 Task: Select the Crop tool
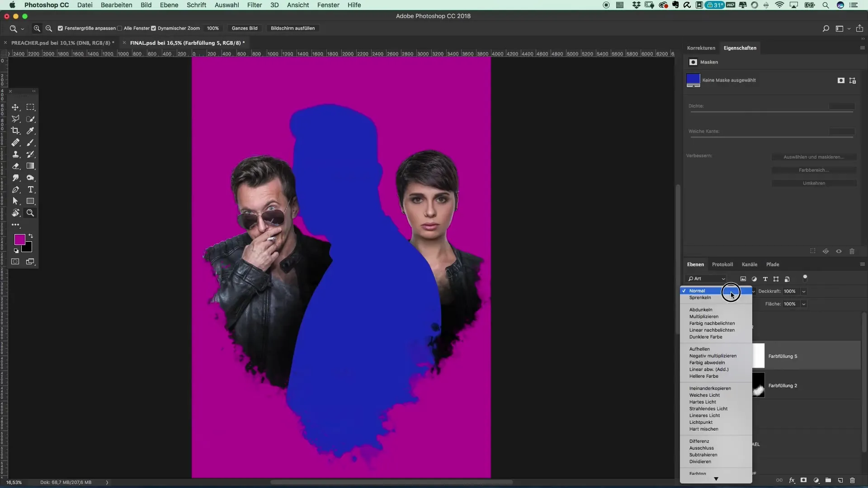[x=15, y=131]
